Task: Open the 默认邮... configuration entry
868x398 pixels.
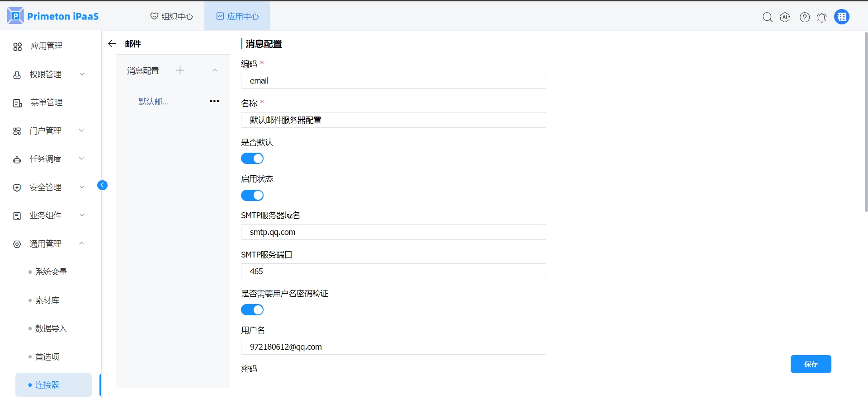Action: click(x=154, y=102)
